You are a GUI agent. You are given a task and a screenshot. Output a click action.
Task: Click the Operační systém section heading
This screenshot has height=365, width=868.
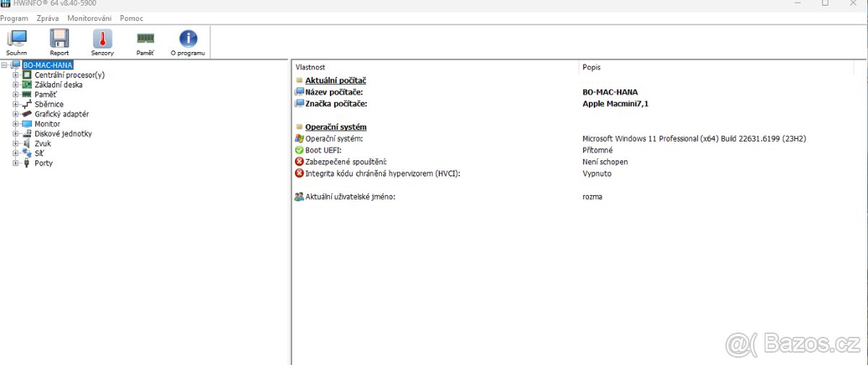click(336, 126)
